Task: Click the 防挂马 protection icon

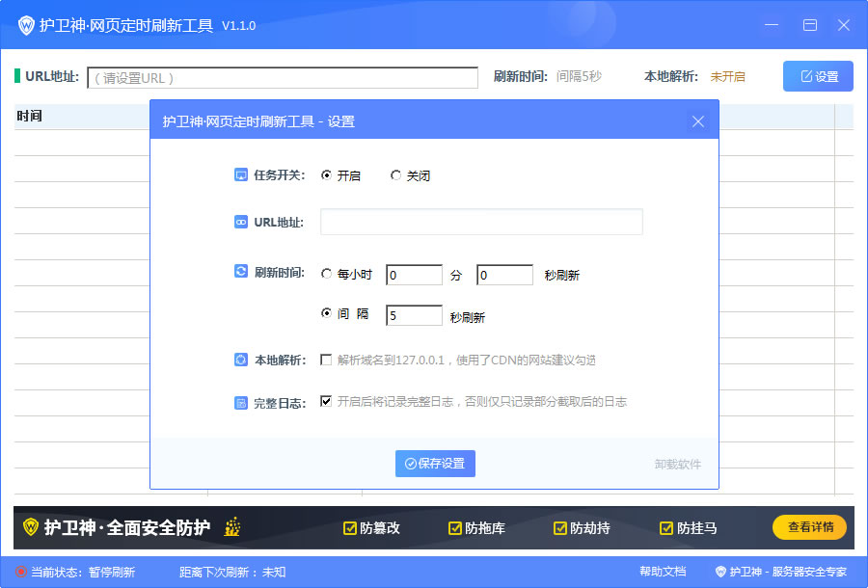Action: [x=665, y=527]
